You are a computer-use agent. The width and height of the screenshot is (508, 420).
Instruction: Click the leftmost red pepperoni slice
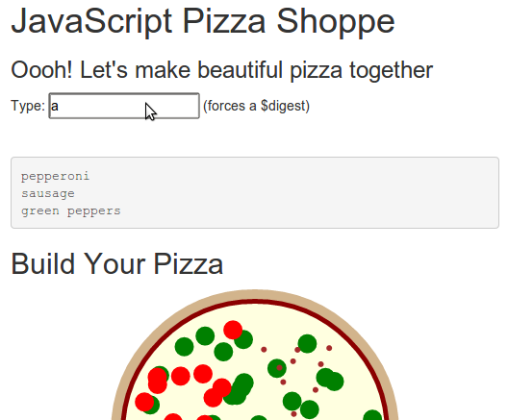(x=144, y=402)
